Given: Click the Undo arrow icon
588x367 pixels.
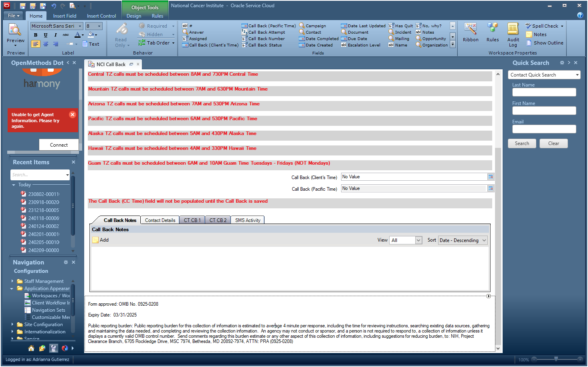Looking at the screenshot, I should pos(54,6).
